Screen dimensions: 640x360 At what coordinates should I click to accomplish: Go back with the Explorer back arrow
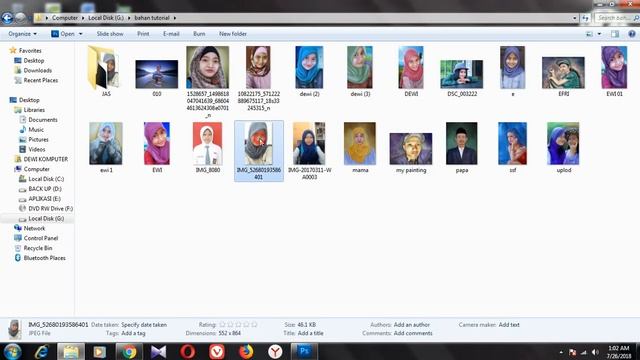click(x=7, y=18)
